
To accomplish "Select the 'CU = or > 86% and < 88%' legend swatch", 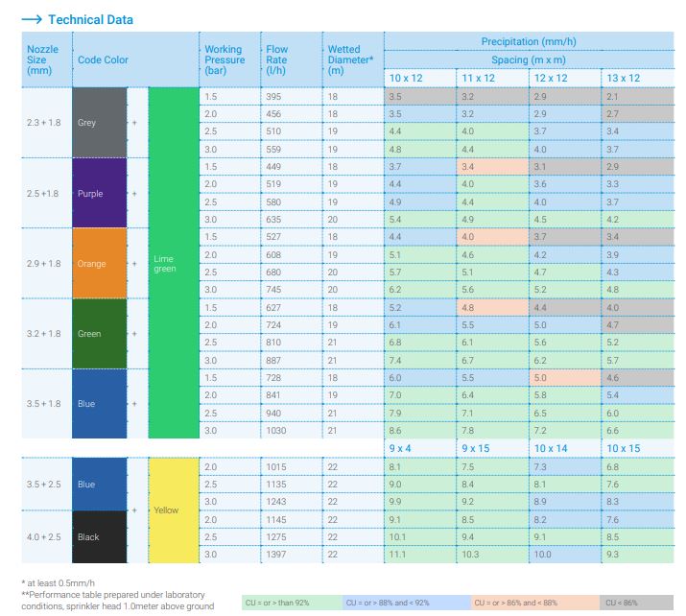I will 535,603.
